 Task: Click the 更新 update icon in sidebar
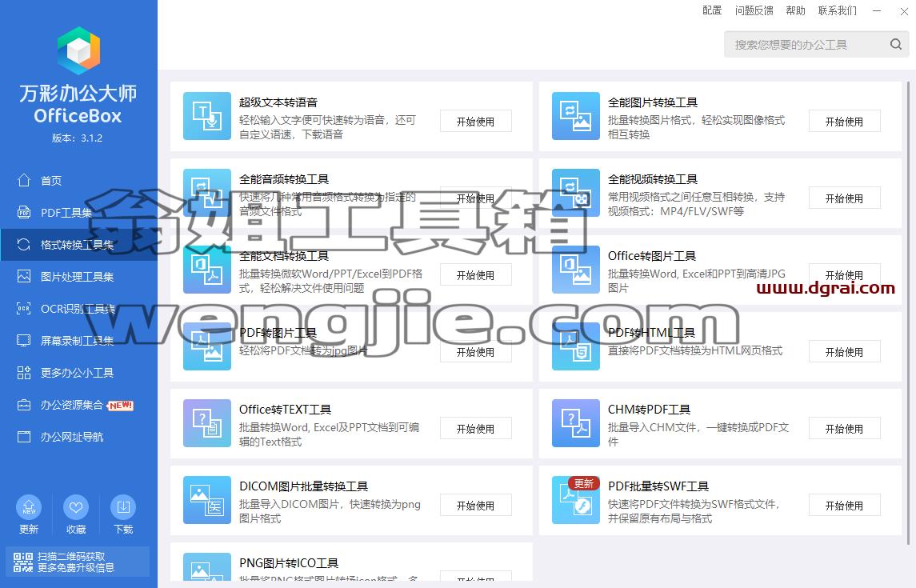29,507
